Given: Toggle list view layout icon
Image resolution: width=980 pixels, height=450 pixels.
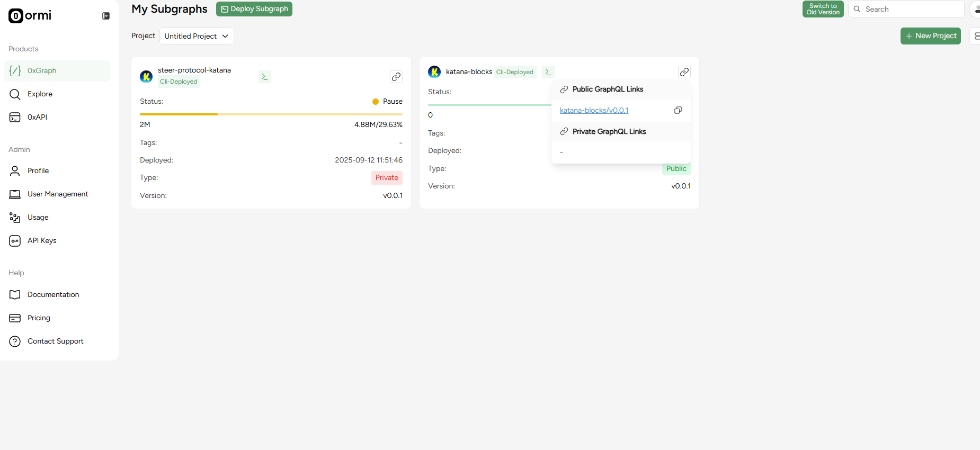Looking at the screenshot, I should coord(976,36).
